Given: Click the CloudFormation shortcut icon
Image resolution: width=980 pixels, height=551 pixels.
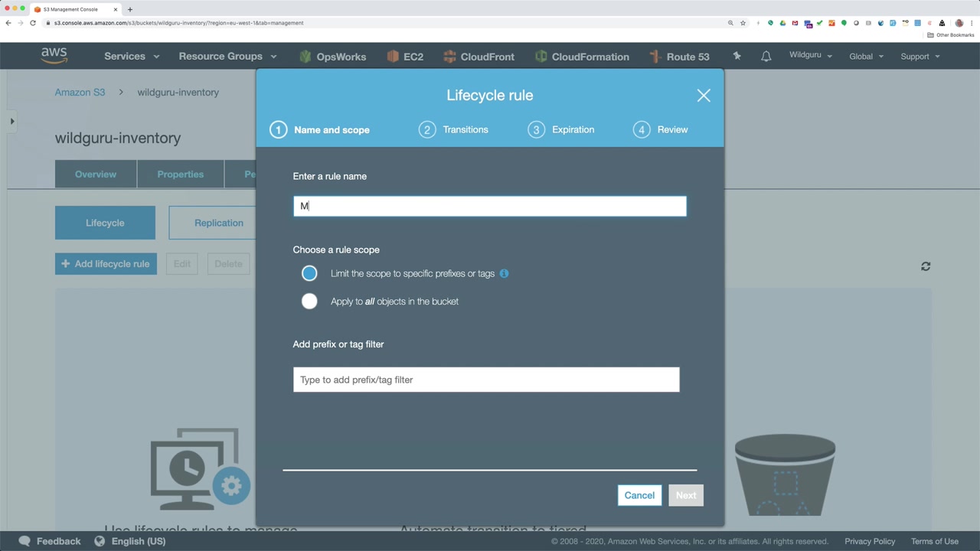Looking at the screenshot, I should pyautogui.click(x=541, y=57).
